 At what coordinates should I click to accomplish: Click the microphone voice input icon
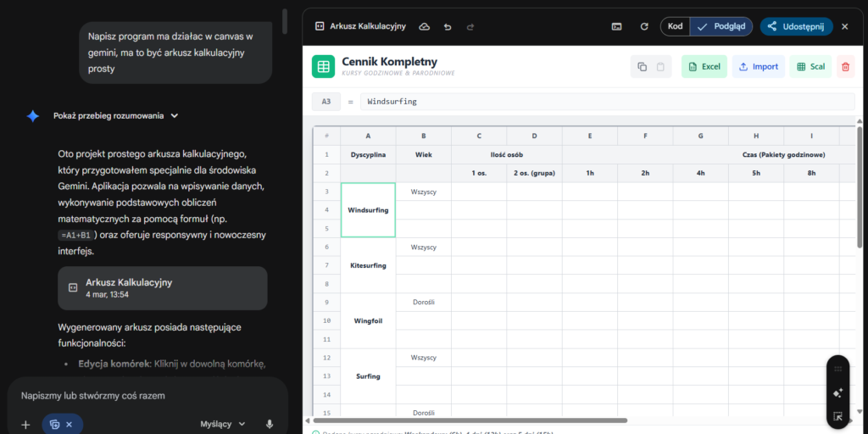(270, 424)
